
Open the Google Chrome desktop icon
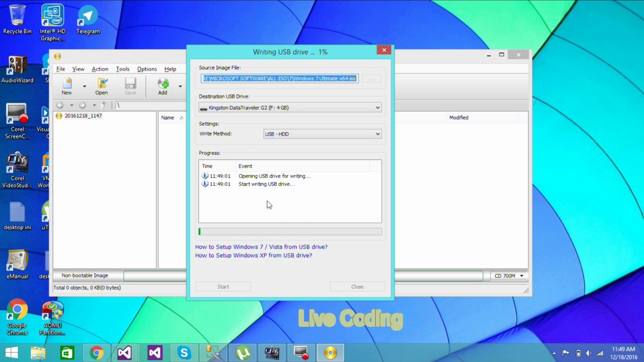(17, 318)
